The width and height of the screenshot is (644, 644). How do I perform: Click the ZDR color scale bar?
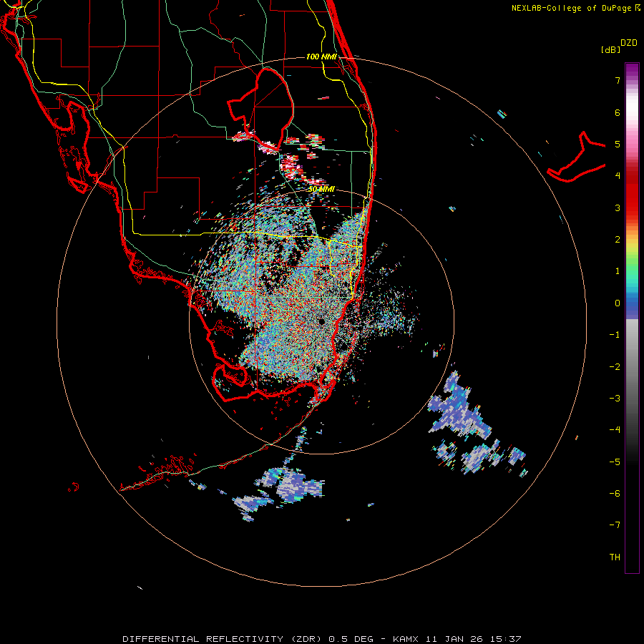pyautogui.click(x=632, y=318)
